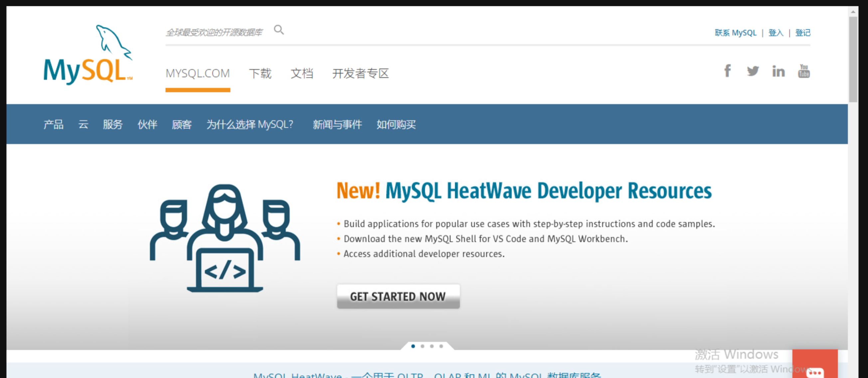Click the MySQL HeatWave OLTP link below banner

(x=427, y=375)
